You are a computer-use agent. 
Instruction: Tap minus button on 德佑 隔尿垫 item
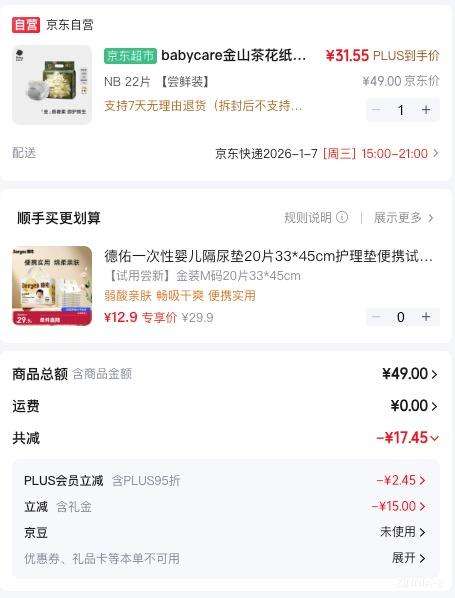point(376,317)
